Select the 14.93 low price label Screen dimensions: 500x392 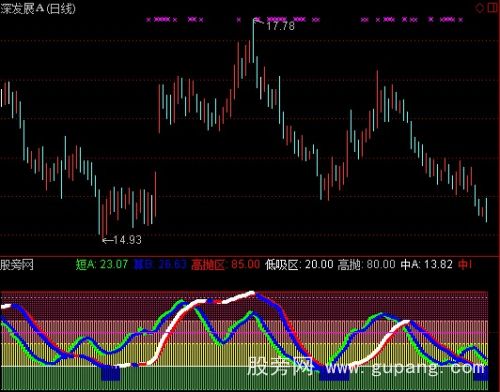(x=127, y=240)
